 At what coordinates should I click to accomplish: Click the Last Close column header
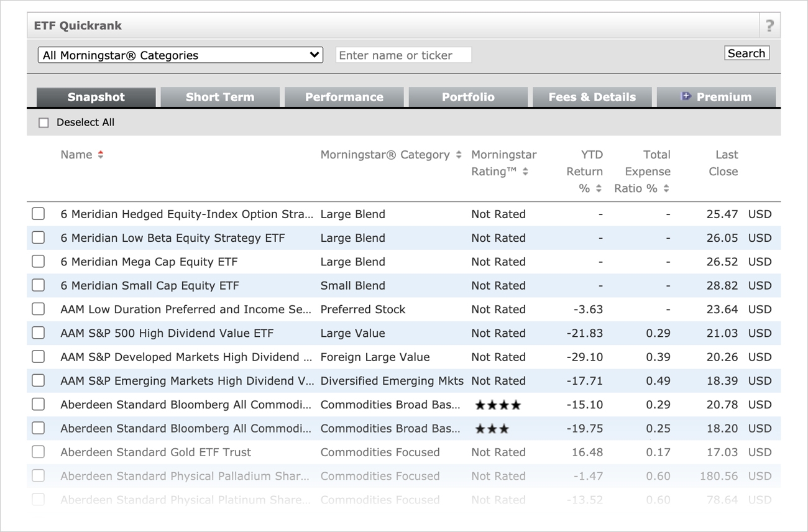pyautogui.click(x=723, y=163)
